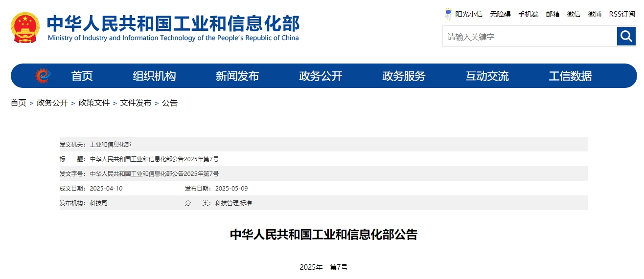Click the 2025年 第7号 issue line
644x279 pixels.
click(x=323, y=267)
